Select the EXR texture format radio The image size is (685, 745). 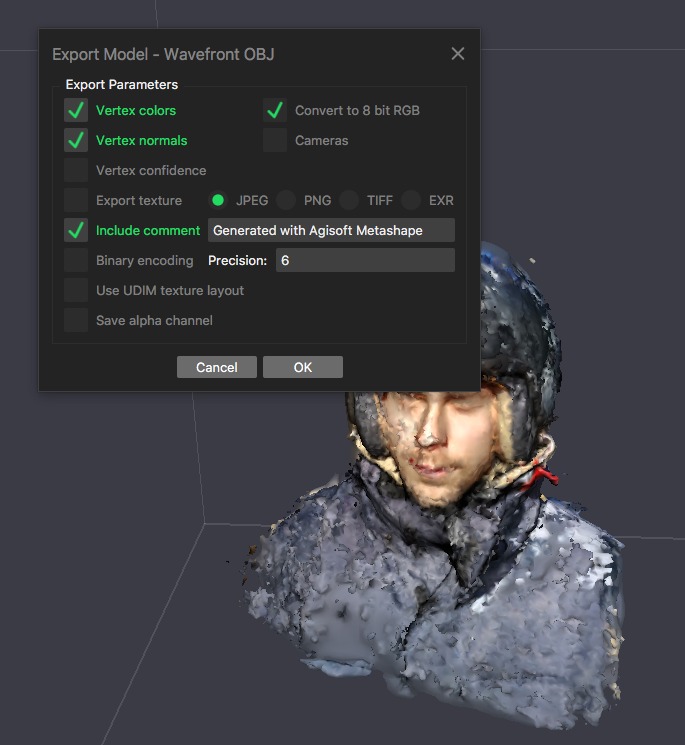coord(411,200)
